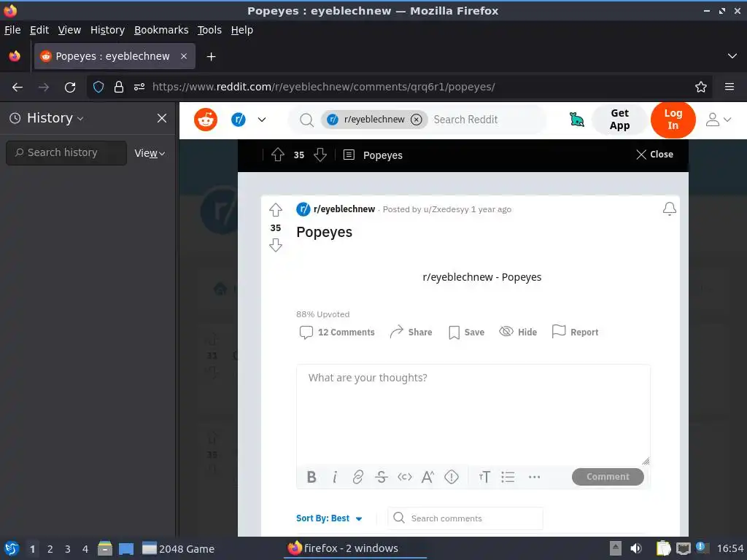Toggle the post notification bell
This screenshot has height=560, width=747.
pyautogui.click(x=670, y=209)
